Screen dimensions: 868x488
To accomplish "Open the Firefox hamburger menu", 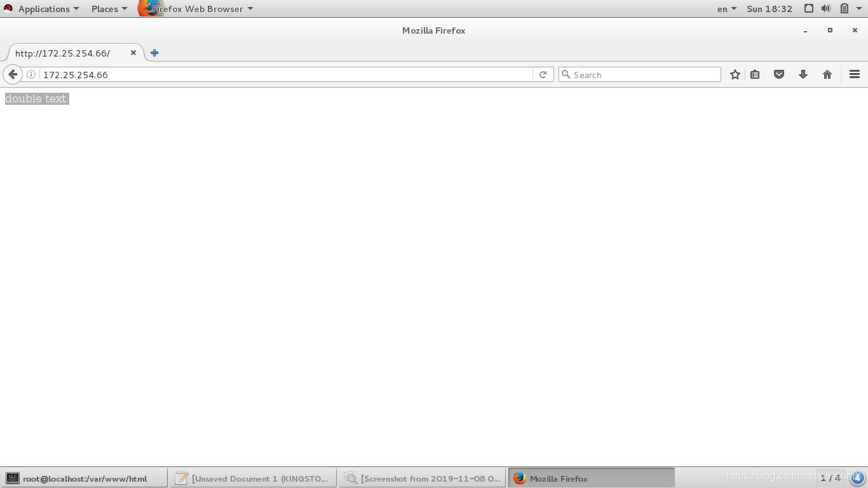I will (x=855, y=74).
